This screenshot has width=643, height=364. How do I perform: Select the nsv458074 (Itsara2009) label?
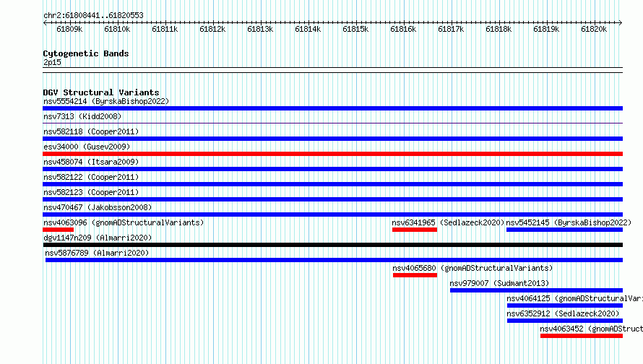point(91,162)
